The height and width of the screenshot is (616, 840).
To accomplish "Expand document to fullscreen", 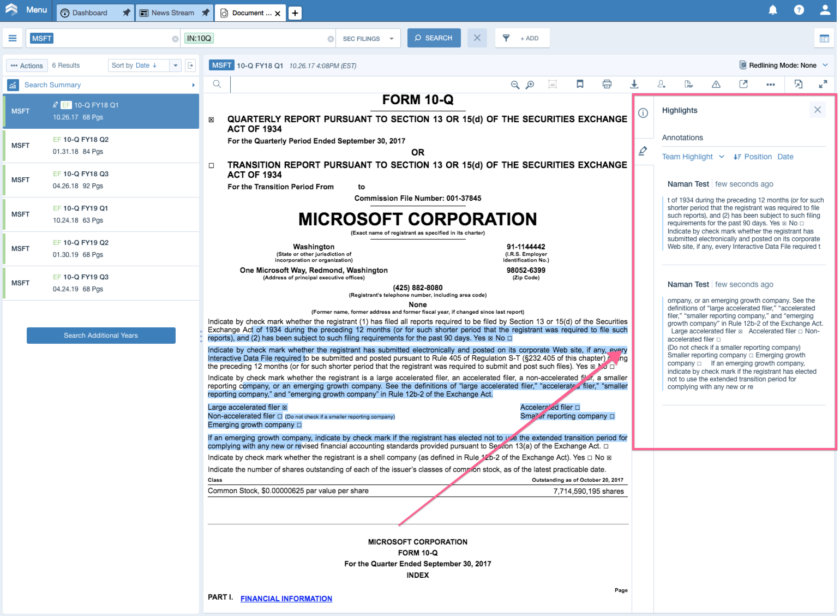I will [x=823, y=84].
